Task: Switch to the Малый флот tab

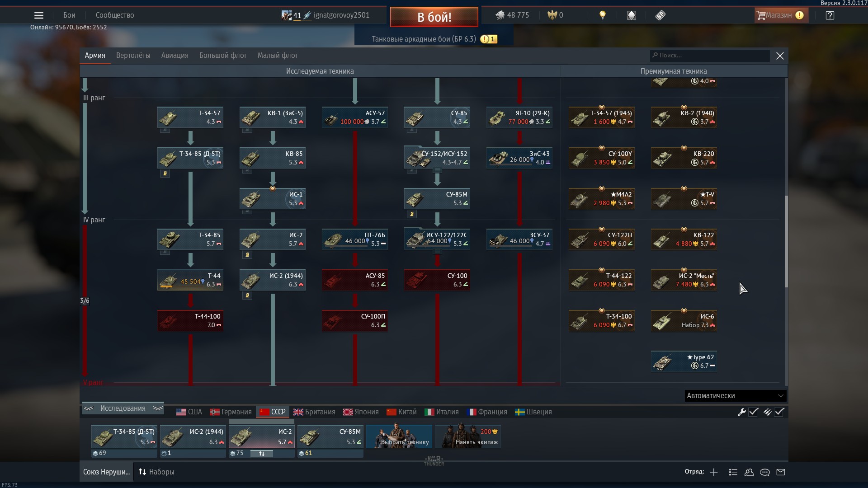Action: coord(278,56)
